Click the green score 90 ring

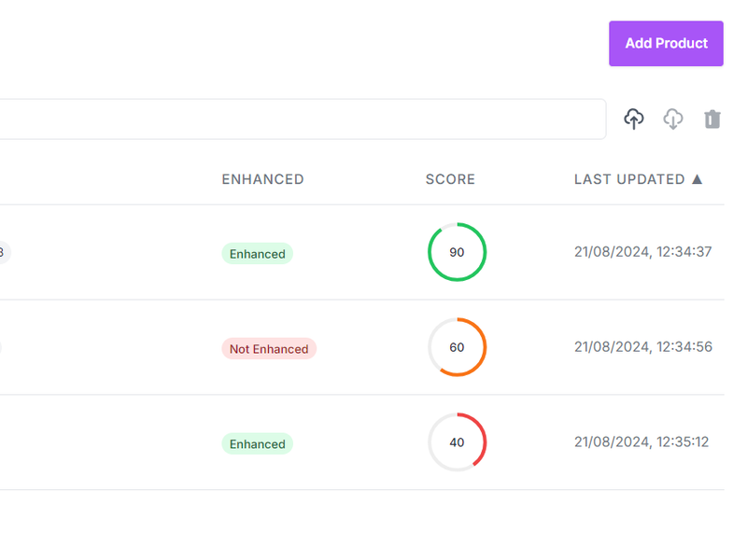457,252
